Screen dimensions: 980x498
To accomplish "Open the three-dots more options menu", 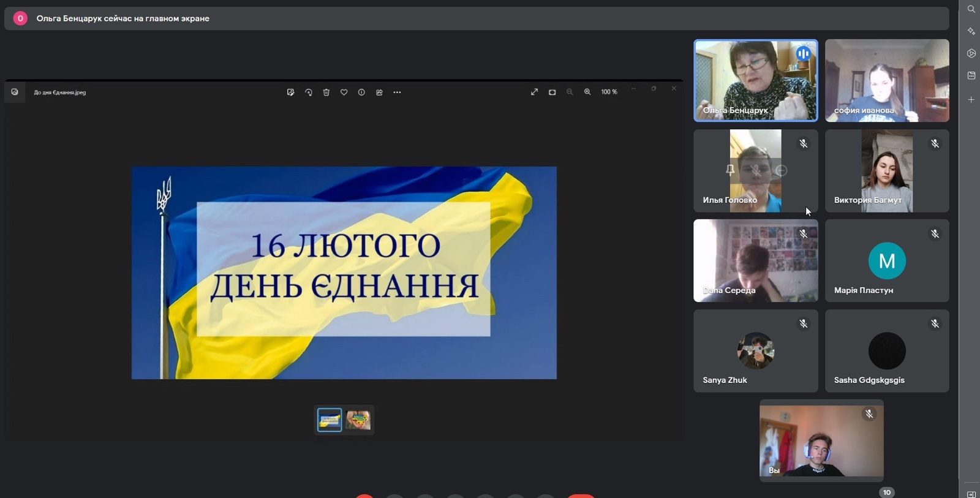I will [397, 92].
